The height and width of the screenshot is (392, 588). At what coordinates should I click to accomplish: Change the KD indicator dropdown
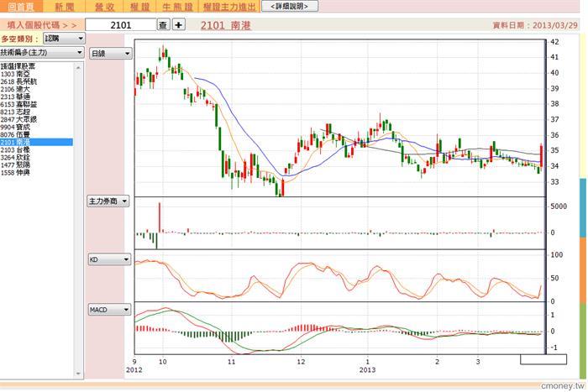click(x=110, y=260)
